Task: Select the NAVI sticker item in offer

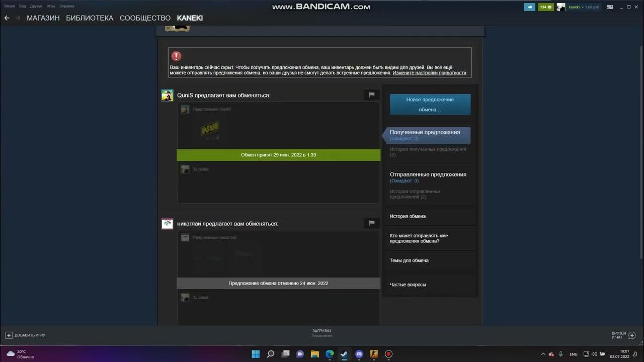Action: tap(210, 130)
